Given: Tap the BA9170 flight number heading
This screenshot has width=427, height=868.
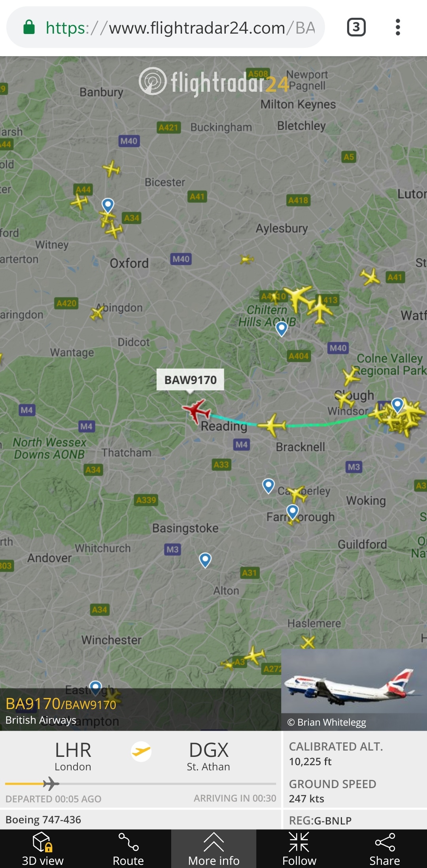Looking at the screenshot, I should (x=61, y=704).
